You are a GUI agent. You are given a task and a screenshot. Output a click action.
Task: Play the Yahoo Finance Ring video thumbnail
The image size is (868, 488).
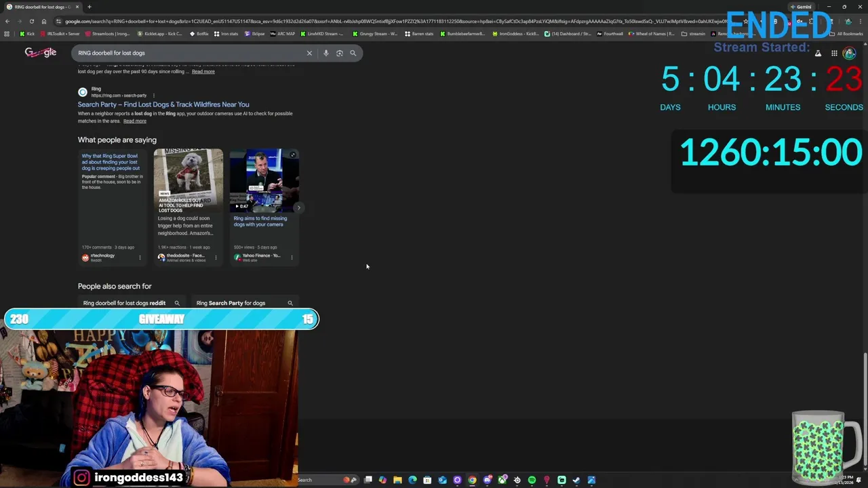(264, 180)
